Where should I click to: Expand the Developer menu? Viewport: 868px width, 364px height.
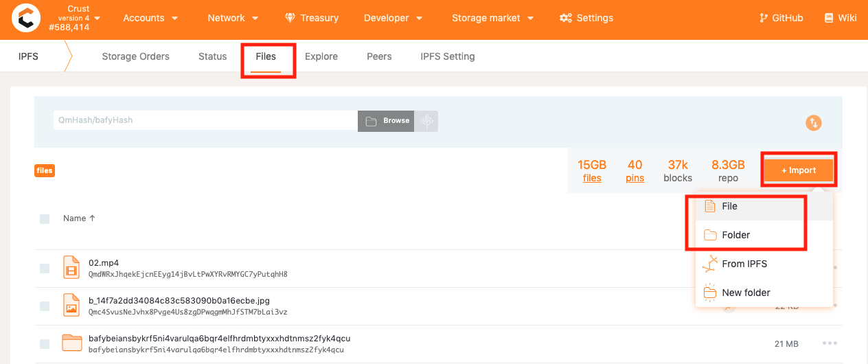[x=393, y=18]
